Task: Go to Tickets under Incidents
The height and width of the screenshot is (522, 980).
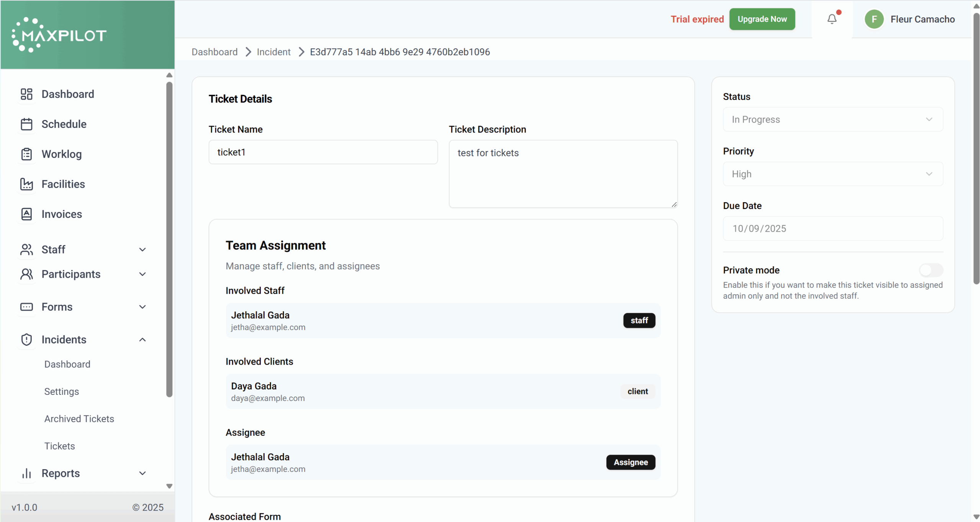Action: 60,446
